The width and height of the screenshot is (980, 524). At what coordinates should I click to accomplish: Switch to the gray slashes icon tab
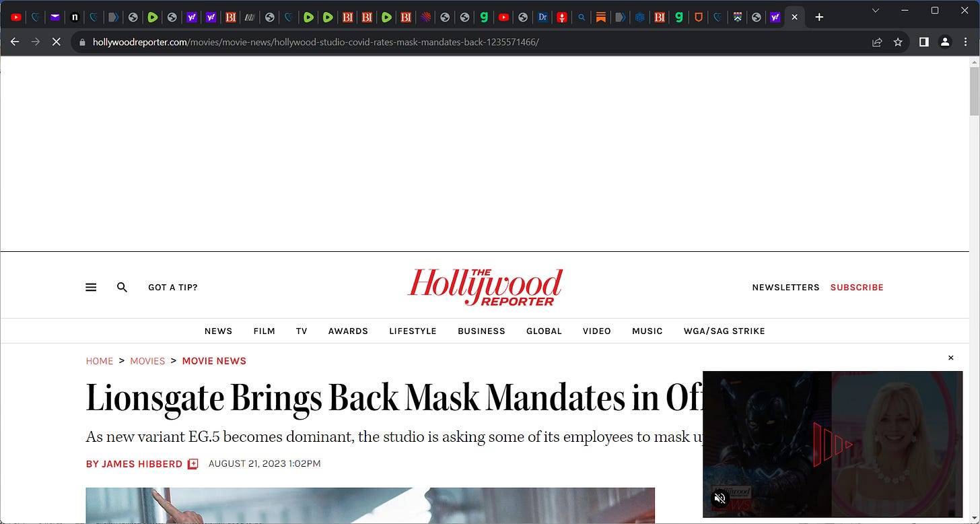pos(250,18)
